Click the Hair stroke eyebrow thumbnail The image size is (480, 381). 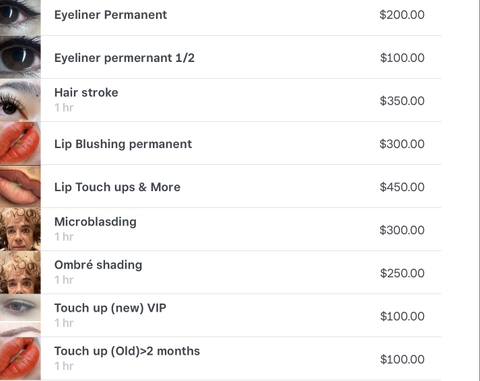pos(20,100)
